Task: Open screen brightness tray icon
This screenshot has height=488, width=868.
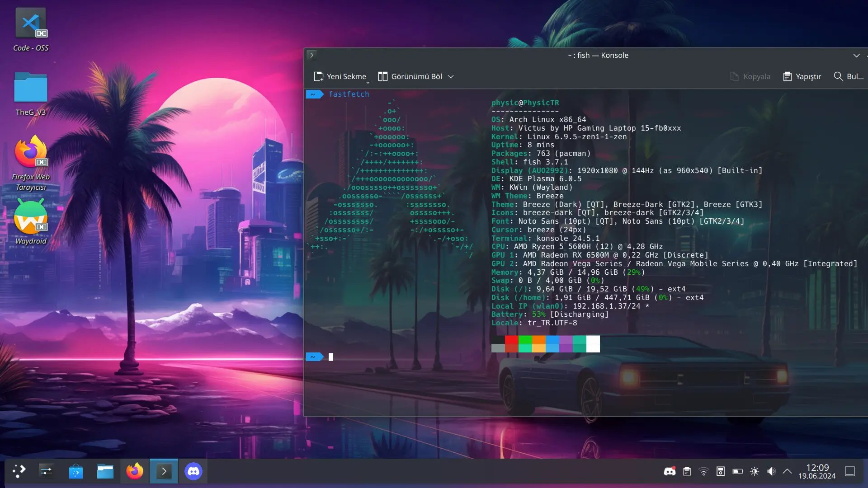Action: pyautogui.click(x=755, y=471)
